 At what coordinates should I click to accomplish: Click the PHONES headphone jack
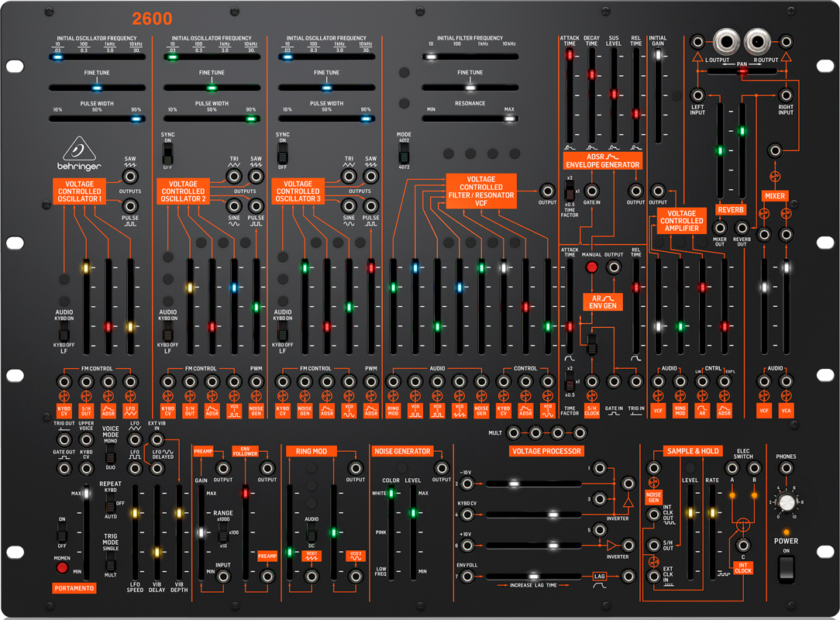(787, 467)
